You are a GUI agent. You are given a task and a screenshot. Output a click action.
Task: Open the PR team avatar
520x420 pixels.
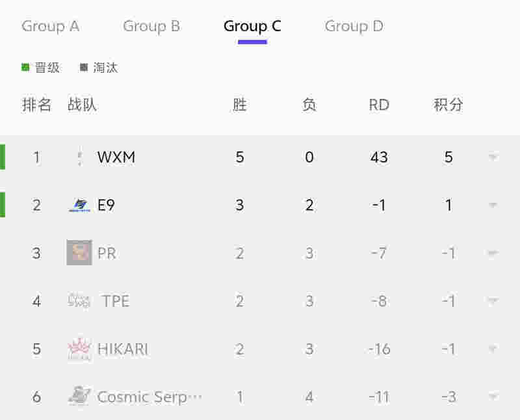coord(79,252)
